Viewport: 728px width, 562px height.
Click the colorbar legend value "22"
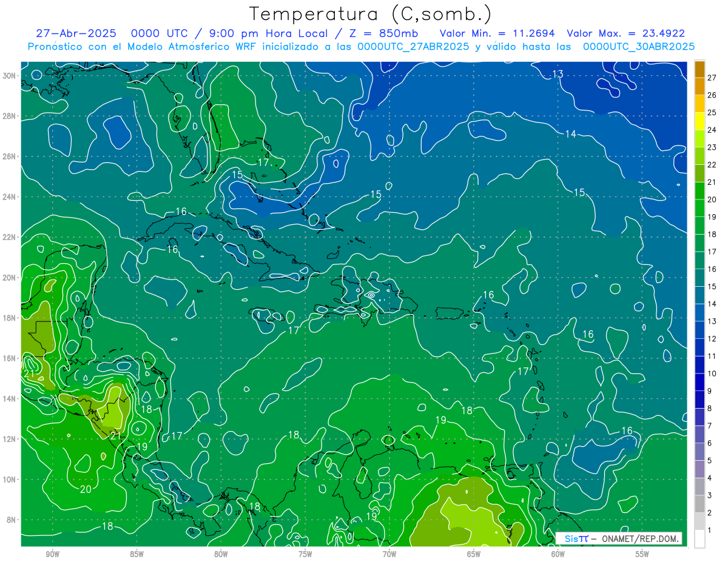[712, 164]
